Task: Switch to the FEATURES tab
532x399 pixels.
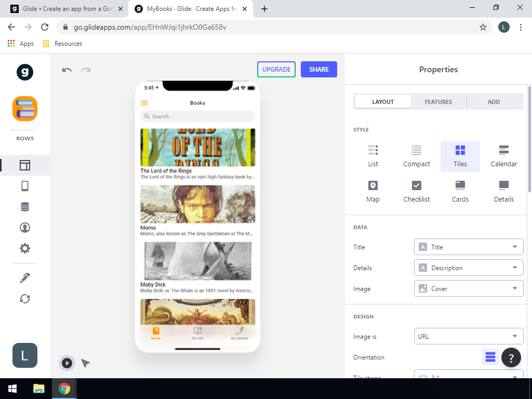Action: [438, 102]
